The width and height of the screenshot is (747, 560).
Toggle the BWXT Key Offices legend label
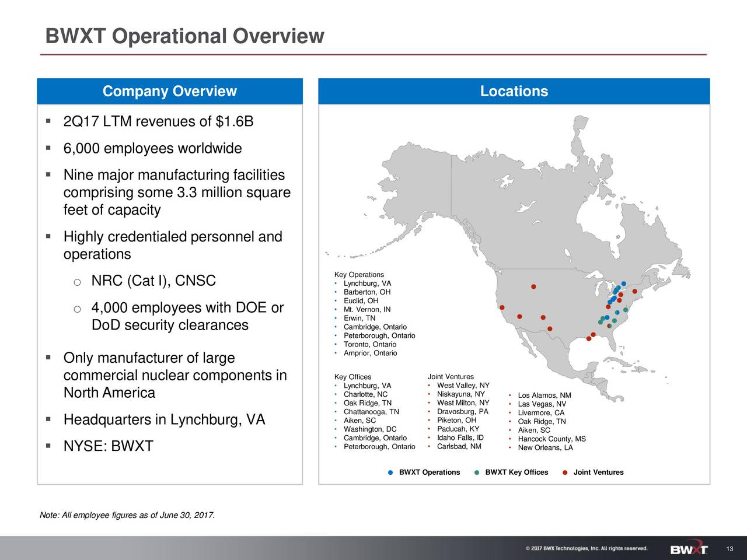pyautogui.click(x=516, y=472)
